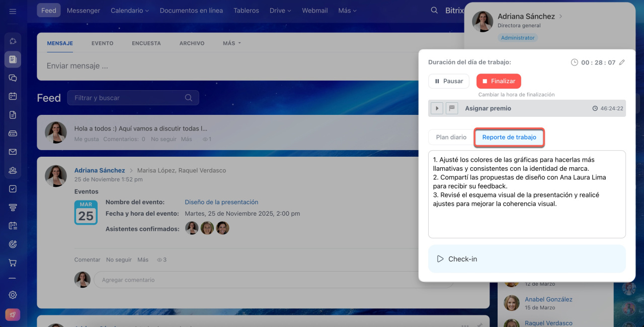Click the shopping cart icon in the sidebar
Viewport: 644px width, 327px height.
[13, 263]
